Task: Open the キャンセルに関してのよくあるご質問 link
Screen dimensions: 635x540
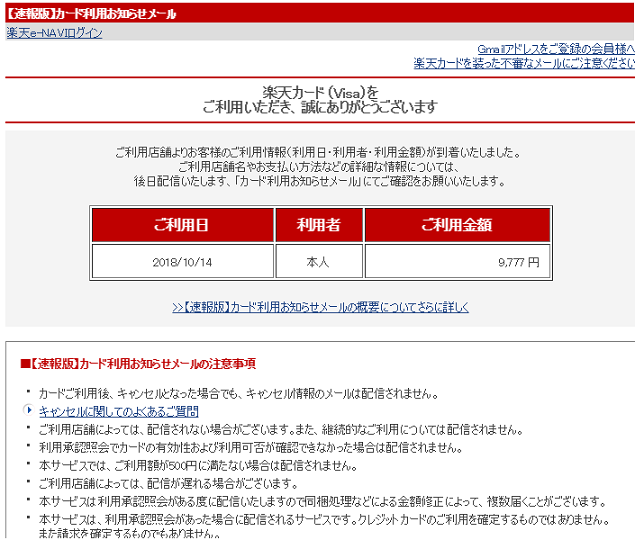Action: click(x=119, y=412)
